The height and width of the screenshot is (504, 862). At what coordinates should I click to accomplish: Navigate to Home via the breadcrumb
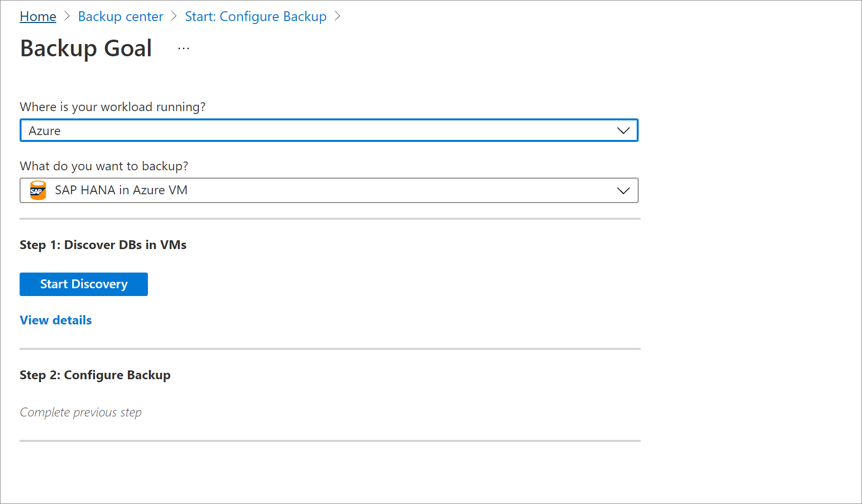coord(38,16)
